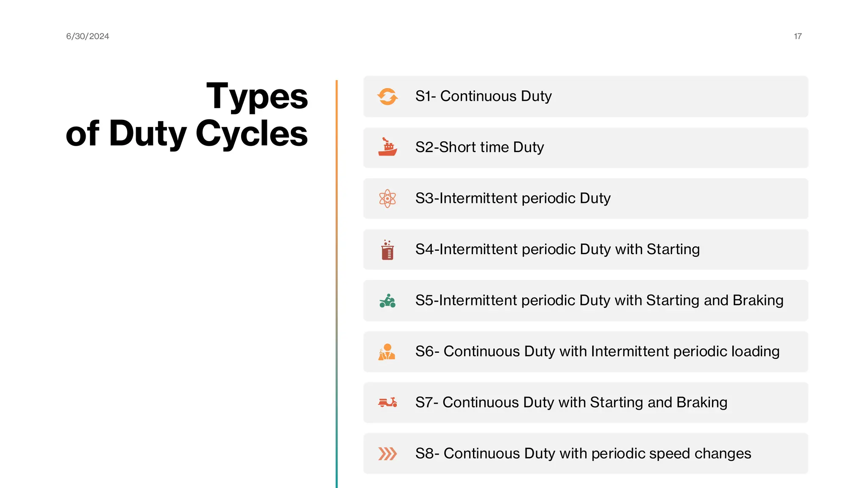The height and width of the screenshot is (488, 868).
Task: Click S5 Starting and Braking text line
Action: (599, 300)
